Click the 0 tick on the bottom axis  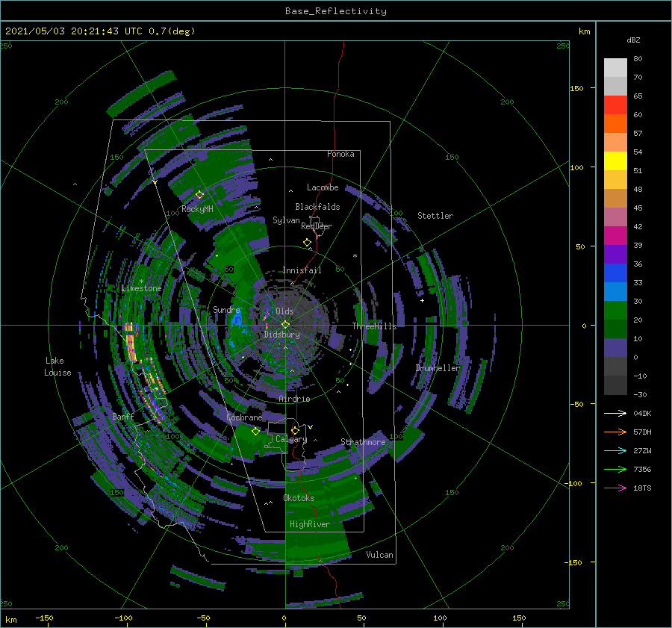click(284, 618)
